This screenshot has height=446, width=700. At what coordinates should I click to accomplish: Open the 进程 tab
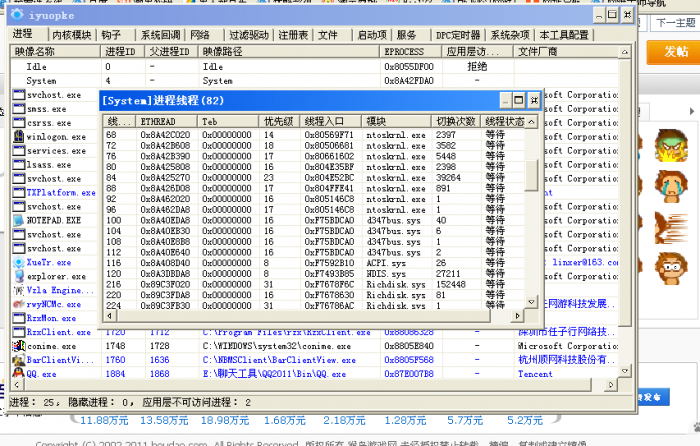(22, 34)
